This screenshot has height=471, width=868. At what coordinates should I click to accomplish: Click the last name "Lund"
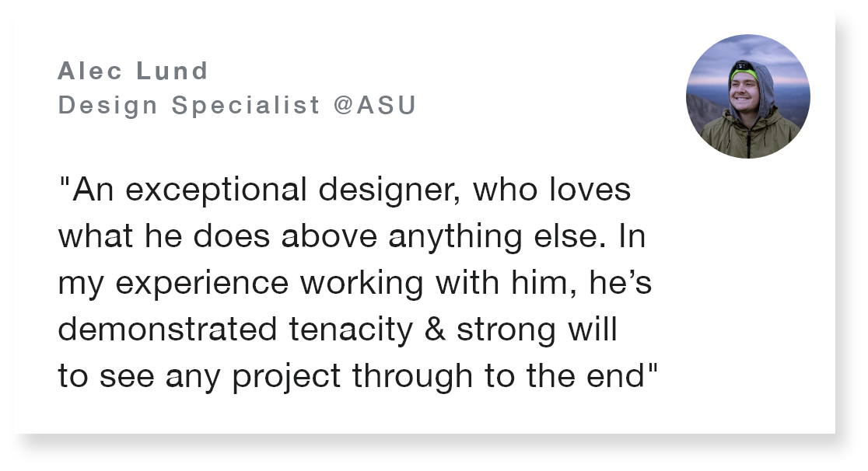tap(173, 72)
